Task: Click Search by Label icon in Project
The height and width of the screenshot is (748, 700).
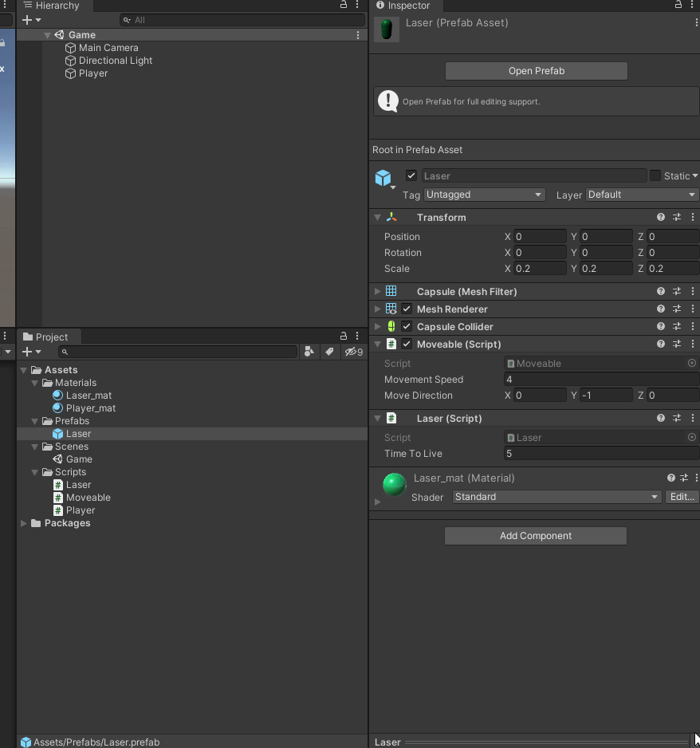Action: point(329,352)
